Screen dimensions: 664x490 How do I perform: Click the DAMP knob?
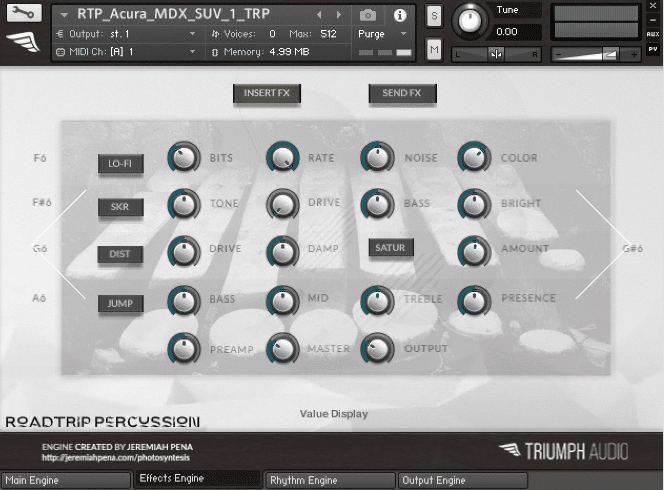(x=282, y=252)
